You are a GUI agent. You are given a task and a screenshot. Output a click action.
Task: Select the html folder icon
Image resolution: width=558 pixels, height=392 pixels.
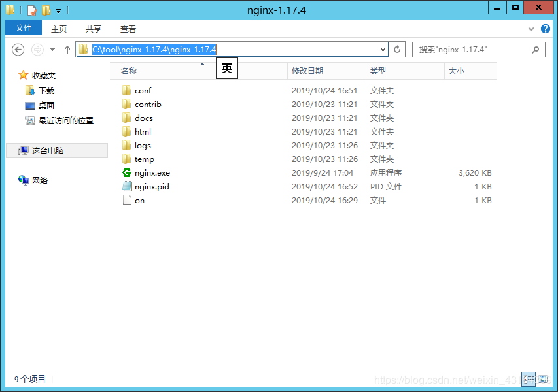click(x=126, y=131)
